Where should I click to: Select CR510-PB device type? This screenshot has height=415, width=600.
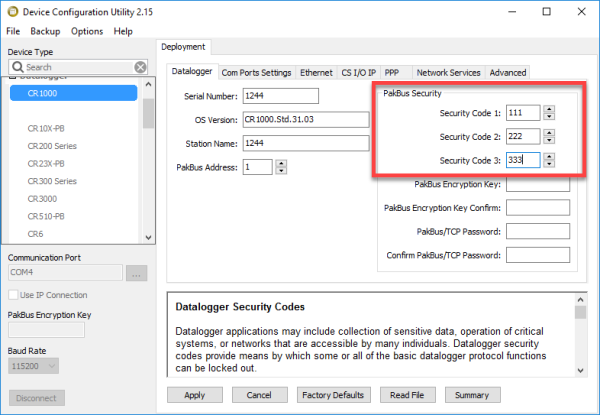46,216
